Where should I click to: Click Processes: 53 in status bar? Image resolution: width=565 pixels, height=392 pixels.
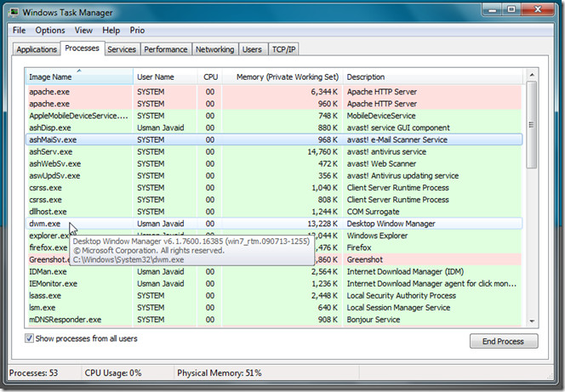(33, 373)
